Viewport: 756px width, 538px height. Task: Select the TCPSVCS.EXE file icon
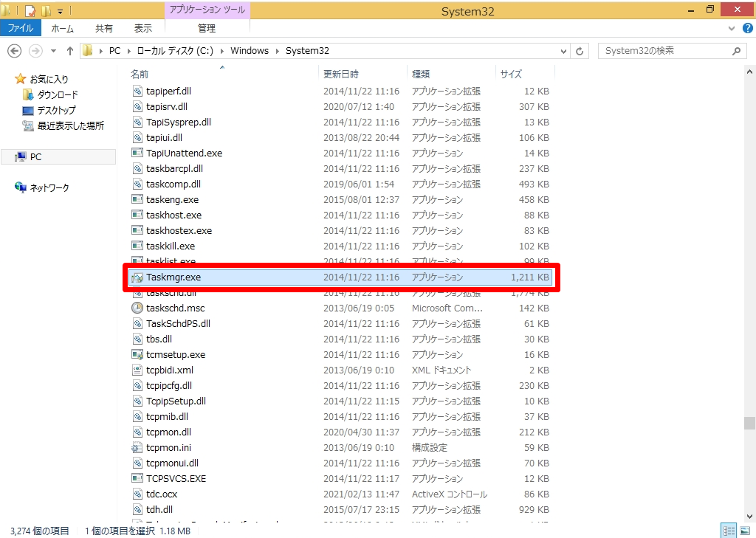pyautogui.click(x=137, y=478)
